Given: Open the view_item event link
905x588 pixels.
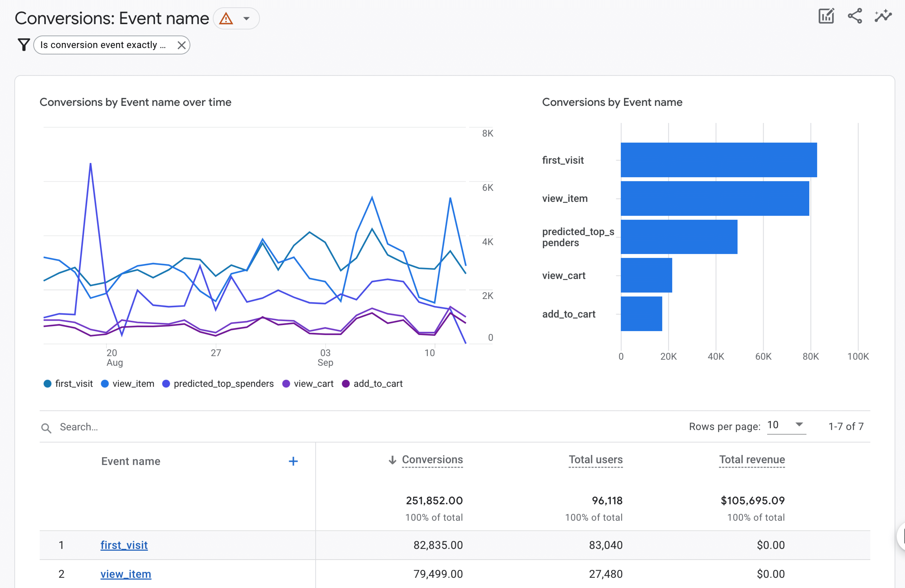Looking at the screenshot, I should pyautogui.click(x=125, y=574).
